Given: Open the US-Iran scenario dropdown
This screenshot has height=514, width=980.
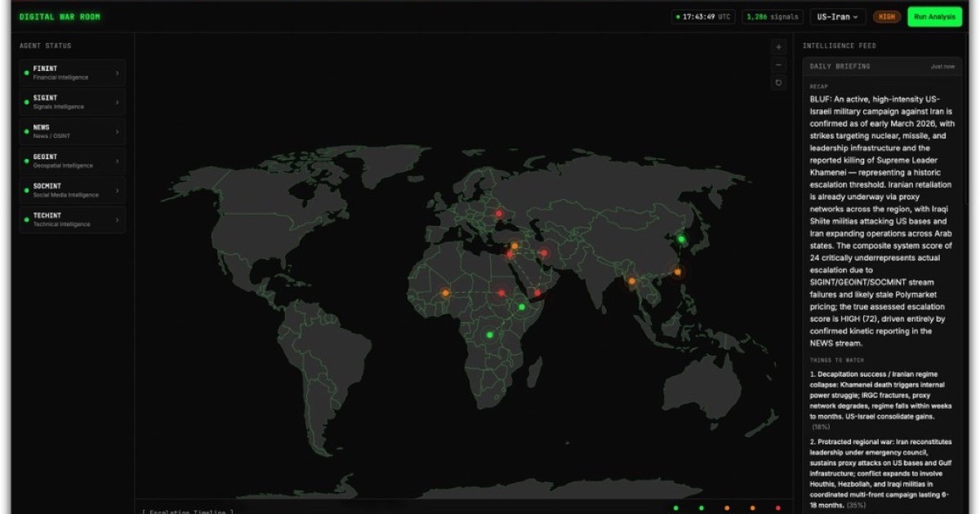Looking at the screenshot, I should [839, 16].
